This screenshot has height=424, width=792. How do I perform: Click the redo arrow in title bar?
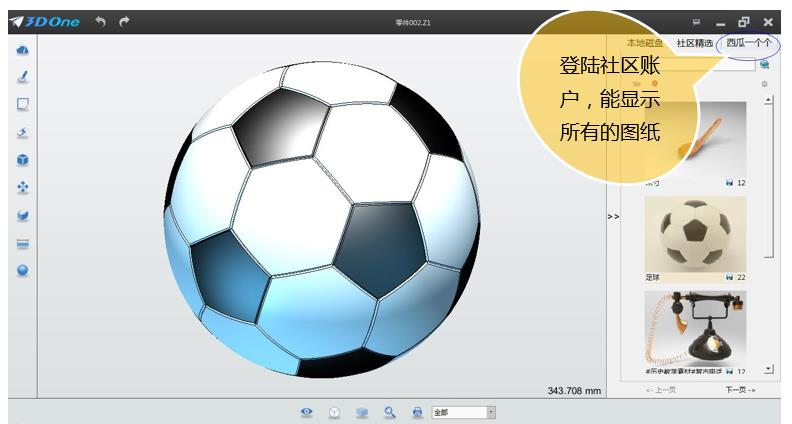(x=125, y=21)
